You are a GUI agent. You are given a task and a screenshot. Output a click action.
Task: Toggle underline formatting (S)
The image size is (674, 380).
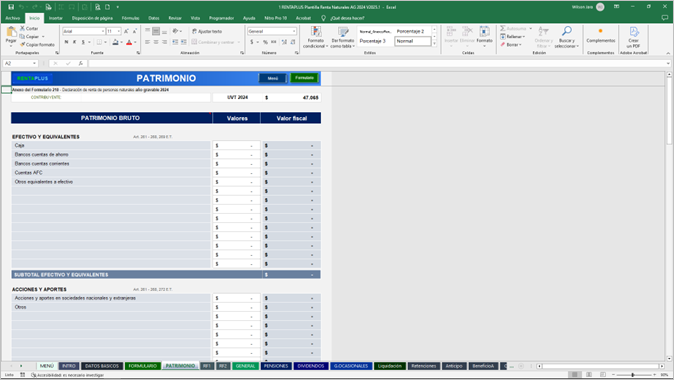click(x=83, y=42)
